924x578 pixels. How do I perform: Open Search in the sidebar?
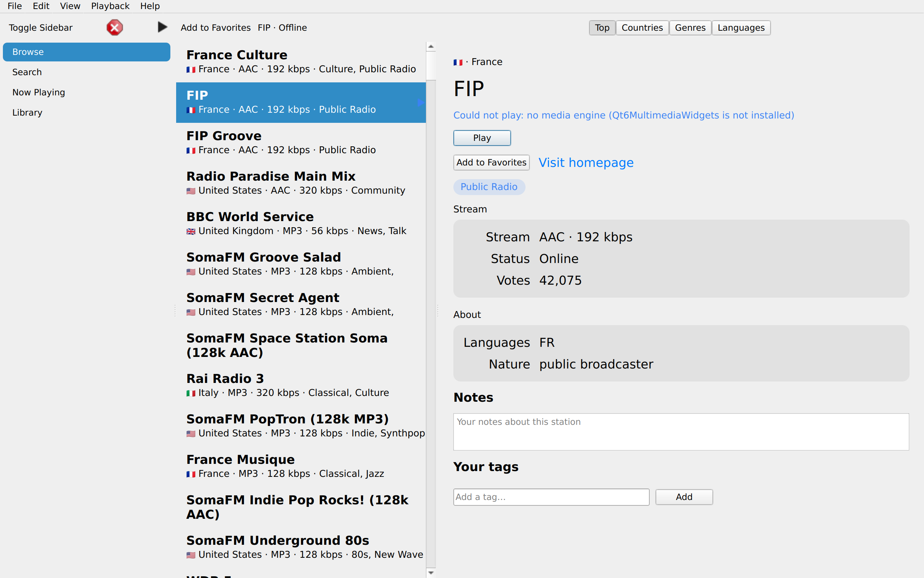tap(87, 72)
